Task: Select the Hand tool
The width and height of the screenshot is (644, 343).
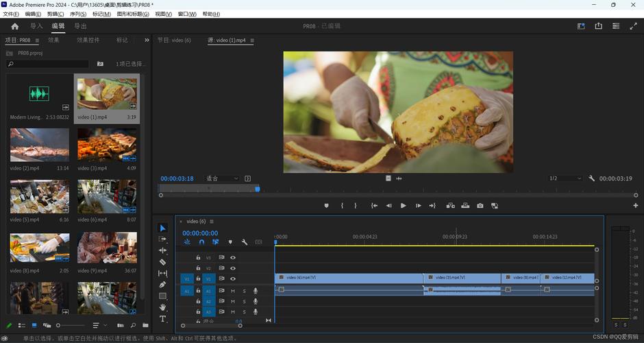Action: 162,307
